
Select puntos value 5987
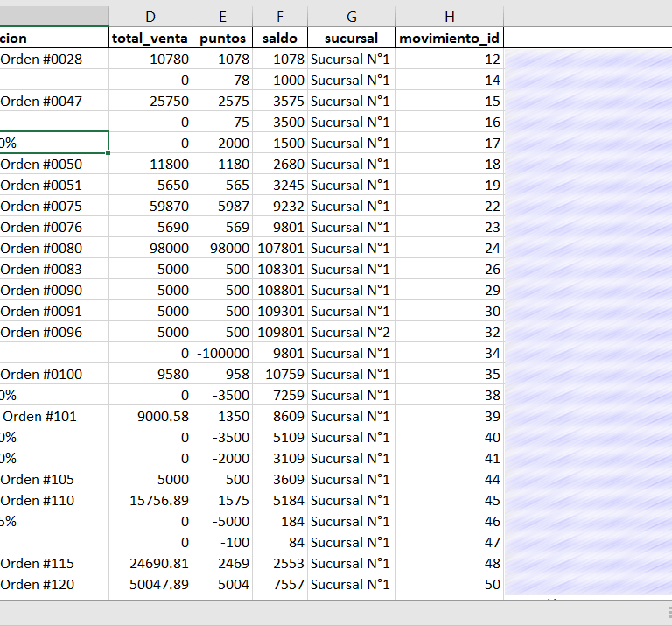pyautogui.click(x=222, y=206)
